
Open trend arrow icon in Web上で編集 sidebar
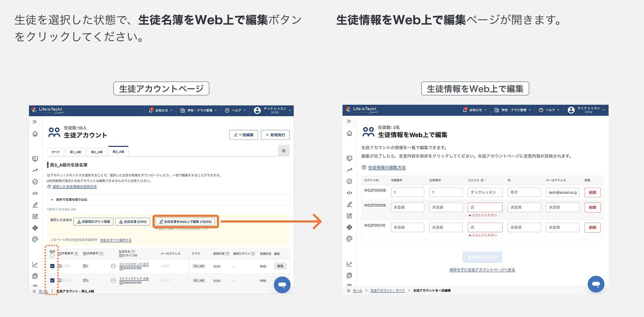[349, 170]
